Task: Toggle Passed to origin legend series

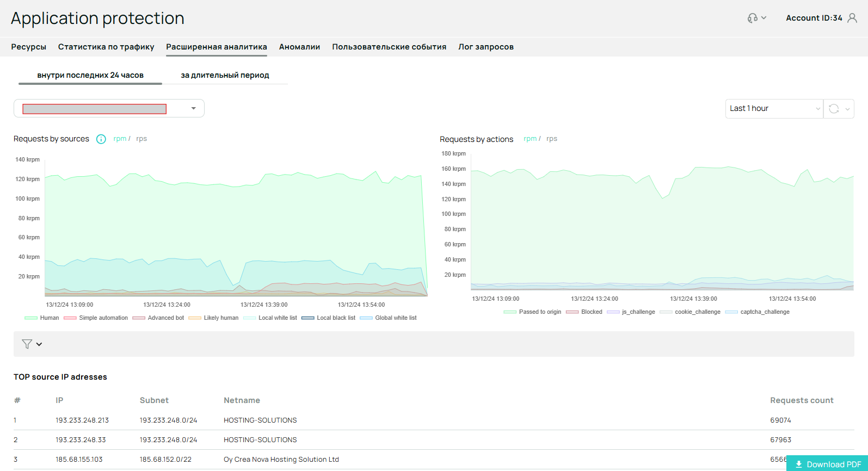Action: click(533, 312)
